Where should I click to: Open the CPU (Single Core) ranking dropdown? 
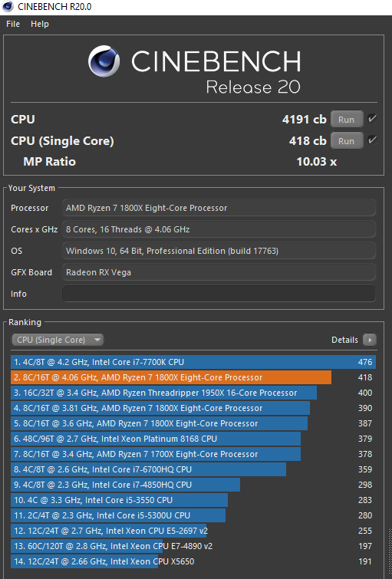coord(58,340)
